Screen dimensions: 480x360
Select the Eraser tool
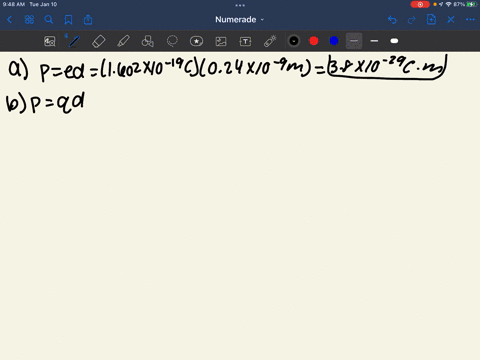pos(98,41)
